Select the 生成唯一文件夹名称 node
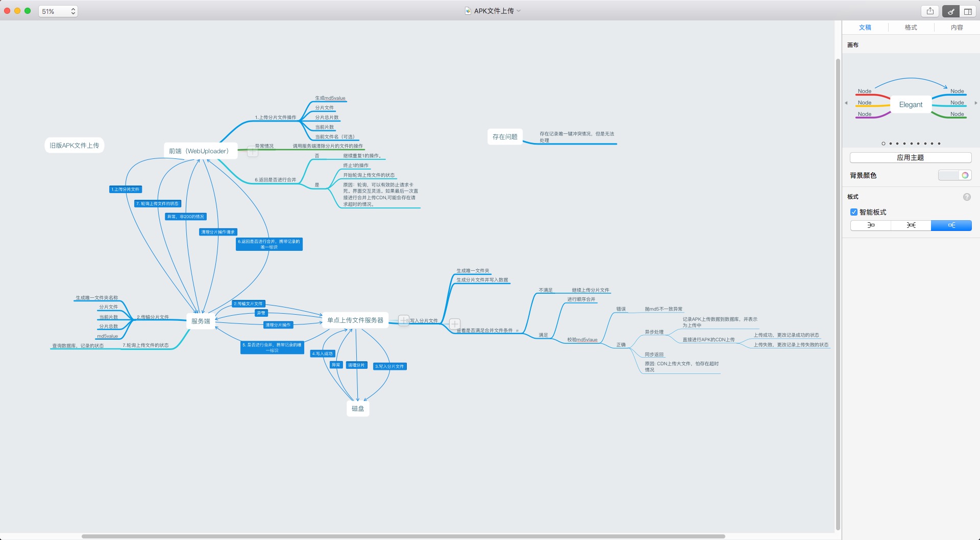Image resolution: width=980 pixels, height=540 pixels. (x=97, y=298)
